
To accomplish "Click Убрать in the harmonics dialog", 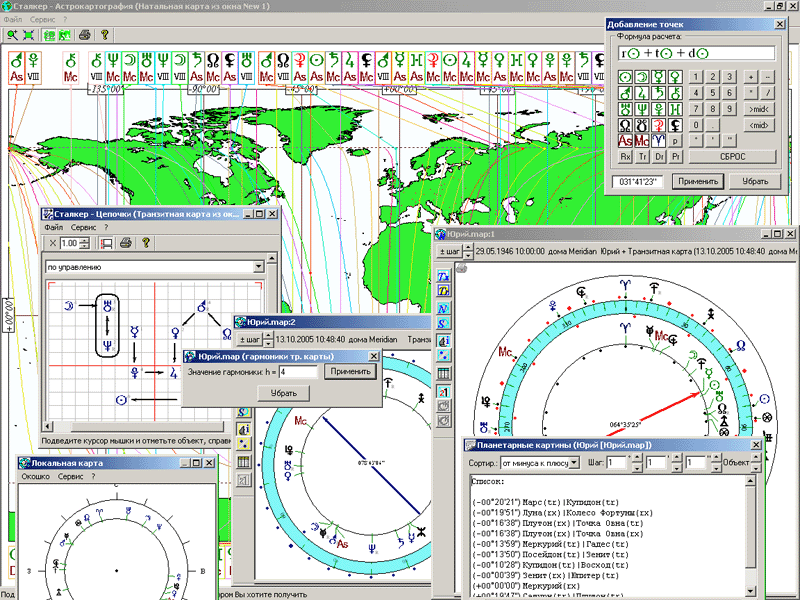I will point(284,393).
